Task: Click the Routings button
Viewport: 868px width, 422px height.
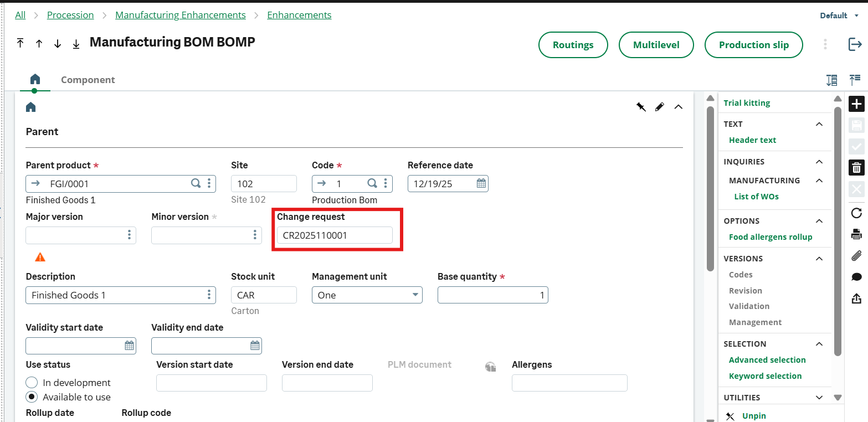Action: (x=573, y=45)
